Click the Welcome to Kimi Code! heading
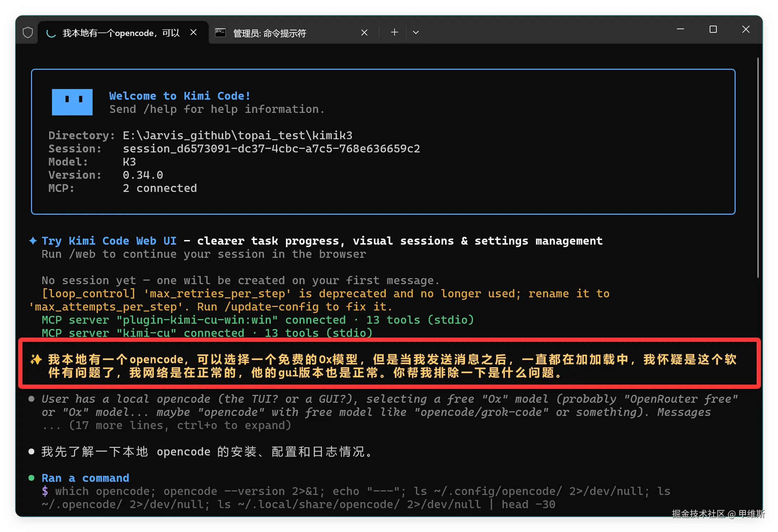 point(180,96)
